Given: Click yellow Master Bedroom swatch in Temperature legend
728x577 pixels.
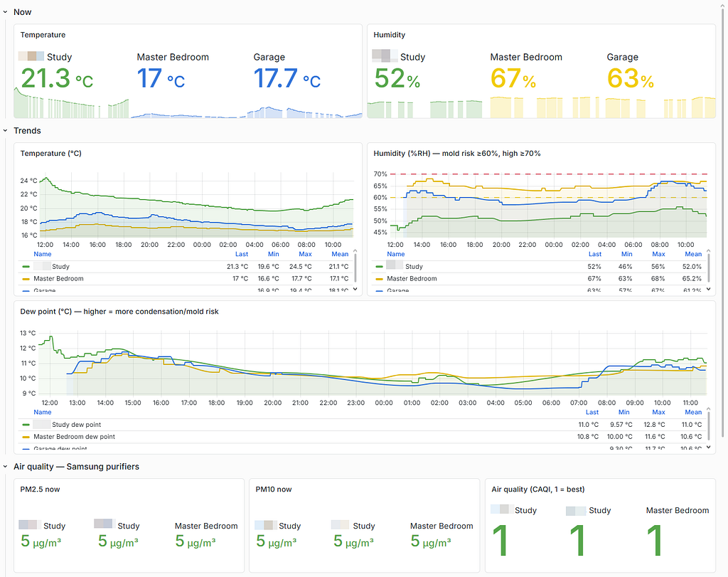Looking at the screenshot, I should click(26, 279).
